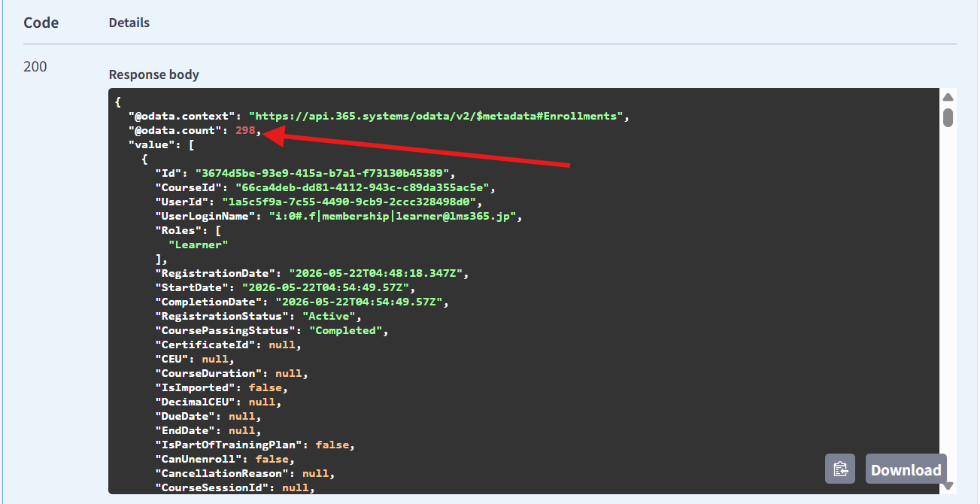
Task: Click the 200 response code
Action: click(35, 67)
